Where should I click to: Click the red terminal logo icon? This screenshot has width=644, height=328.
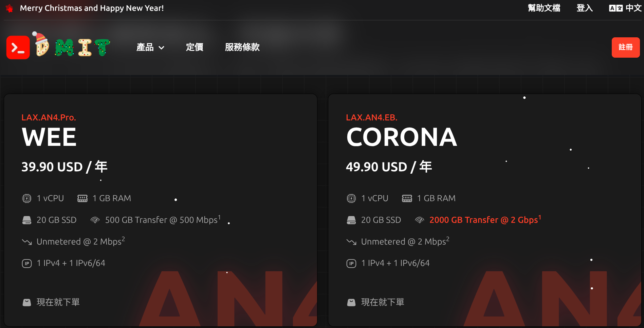point(18,47)
